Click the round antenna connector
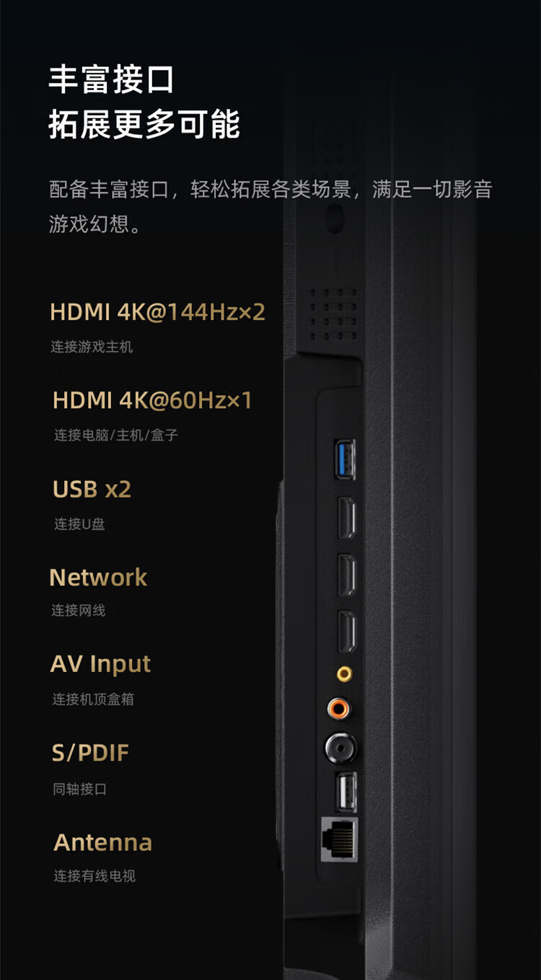Screen dimensions: 541x980 (x=340, y=748)
